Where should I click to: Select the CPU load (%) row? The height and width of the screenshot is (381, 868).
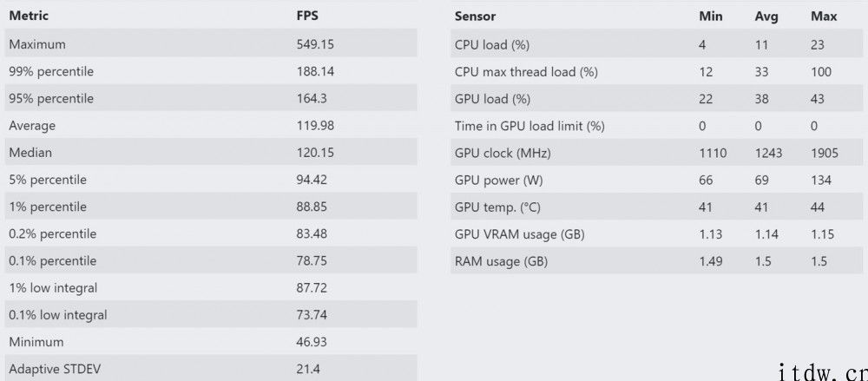pyautogui.click(x=656, y=44)
